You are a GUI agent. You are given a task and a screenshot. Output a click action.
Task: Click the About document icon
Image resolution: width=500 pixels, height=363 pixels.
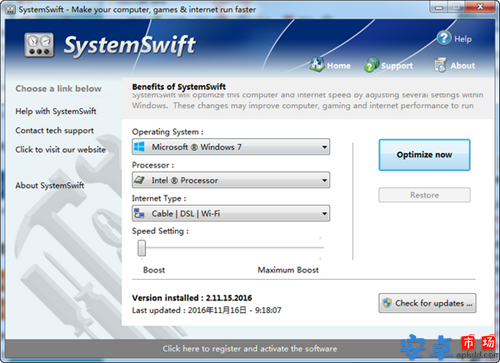point(440,65)
